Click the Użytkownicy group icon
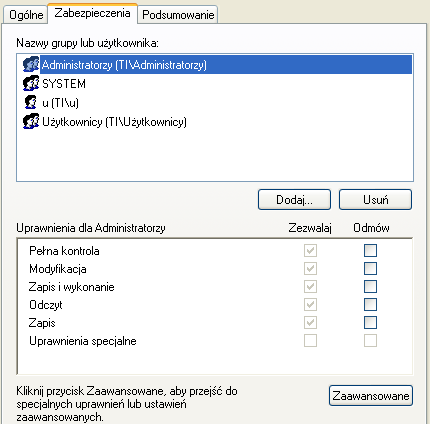Image resolution: width=430 pixels, height=424 pixels. (x=31, y=121)
